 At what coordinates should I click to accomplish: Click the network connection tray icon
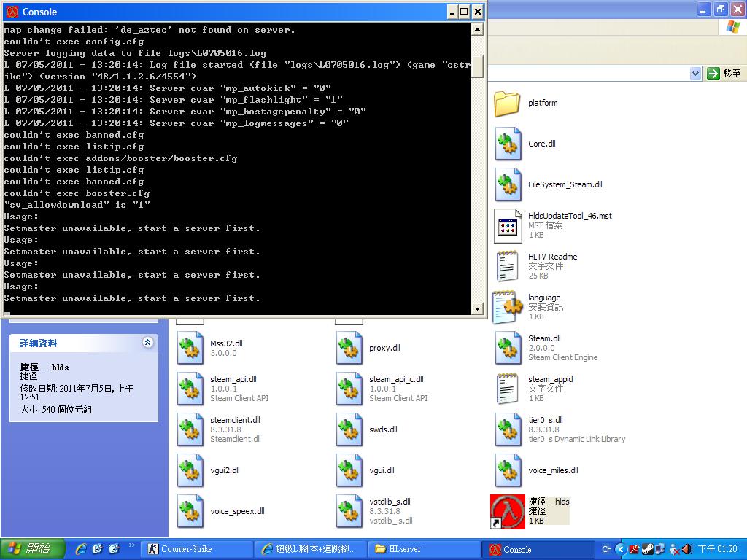661,549
